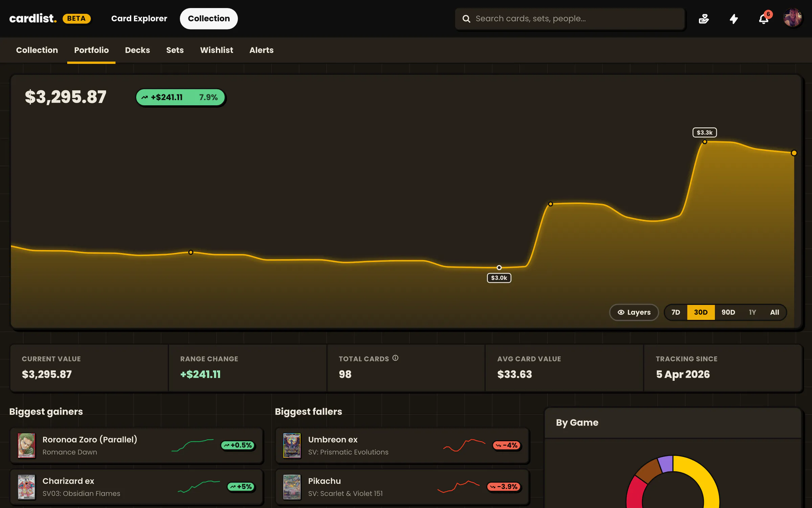
Task: Select the 7D time range
Action: point(676,312)
